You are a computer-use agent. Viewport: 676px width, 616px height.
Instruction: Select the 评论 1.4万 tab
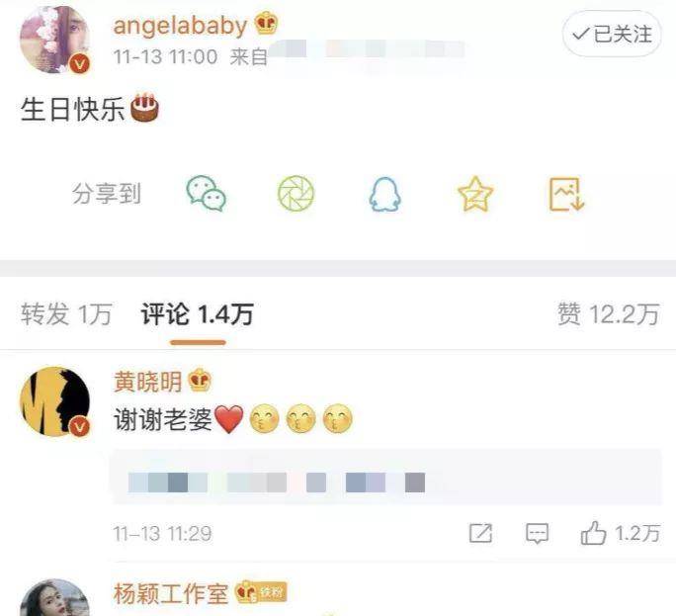[198, 314]
